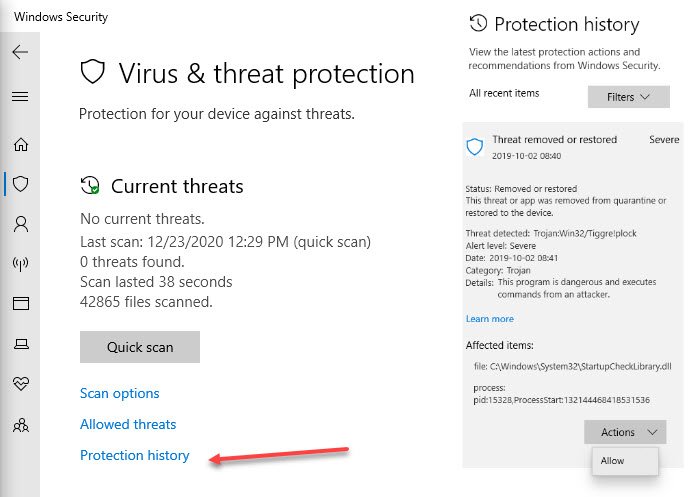Open Device performance & health heart icon
The height and width of the screenshot is (497, 700).
[x=20, y=383]
